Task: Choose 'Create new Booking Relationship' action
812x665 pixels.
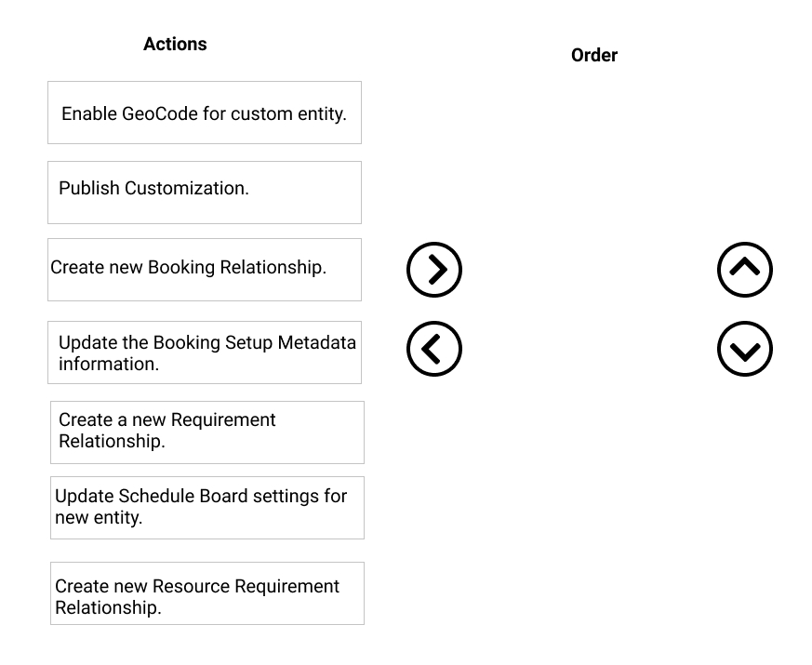Action: tap(205, 270)
